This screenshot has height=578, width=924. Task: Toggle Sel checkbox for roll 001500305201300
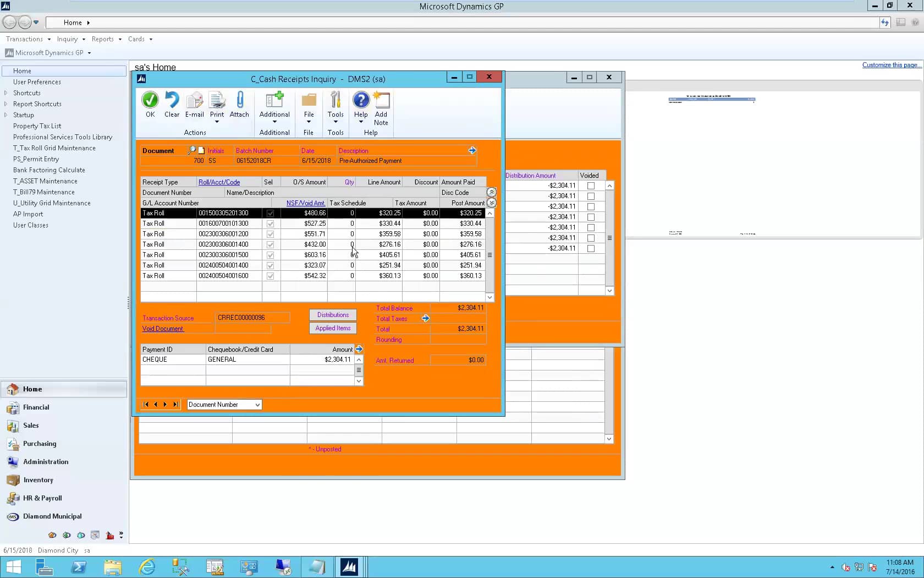pos(270,213)
